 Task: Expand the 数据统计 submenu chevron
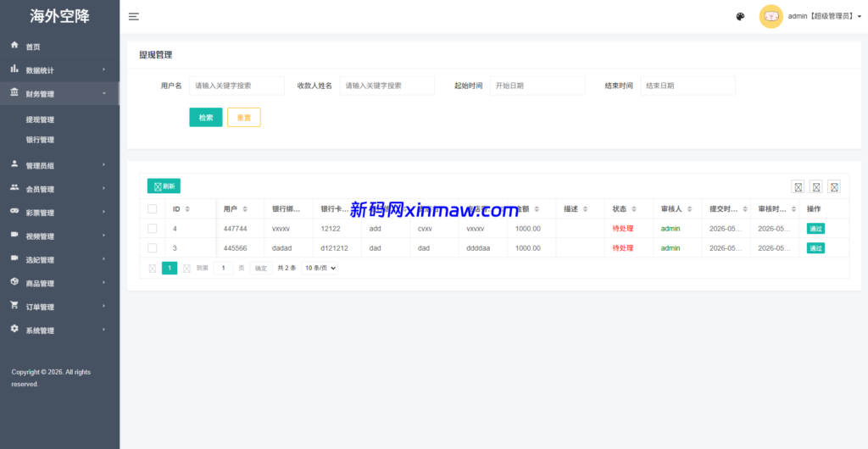coord(103,69)
